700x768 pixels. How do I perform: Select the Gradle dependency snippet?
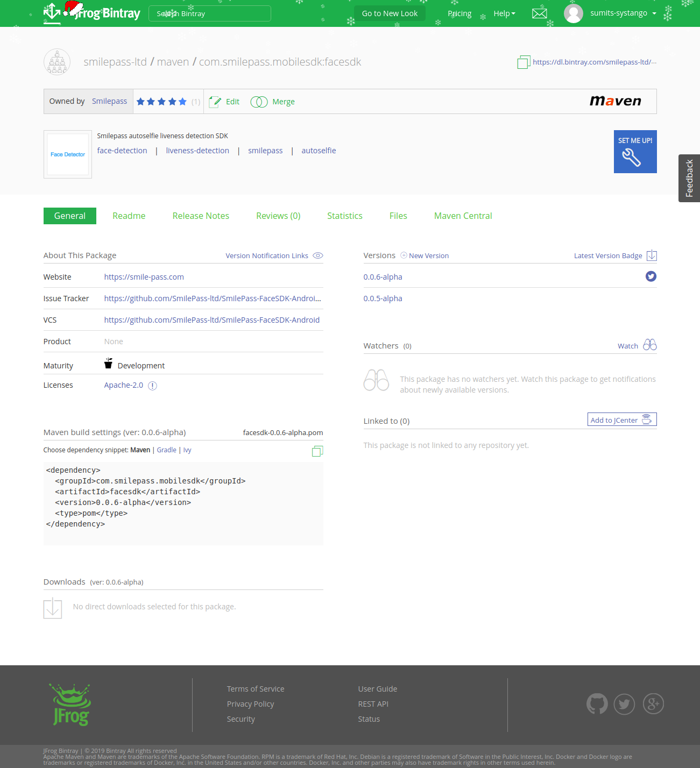click(x=167, y=450)
